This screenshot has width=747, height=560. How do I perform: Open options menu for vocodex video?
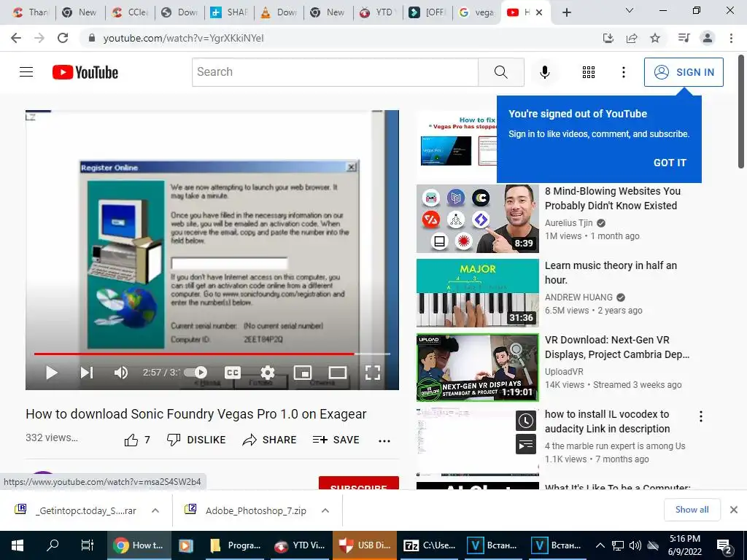701,416
